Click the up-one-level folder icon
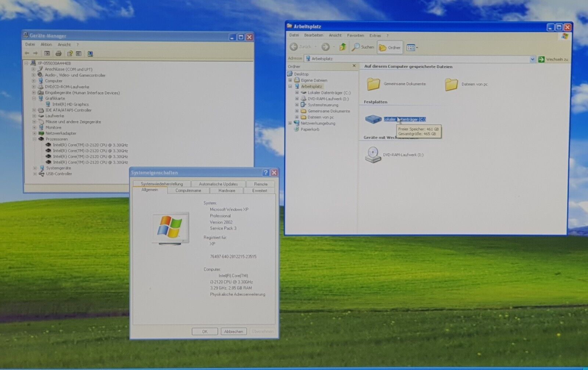Viewport: 588px width, 370px height. (343, 47)
